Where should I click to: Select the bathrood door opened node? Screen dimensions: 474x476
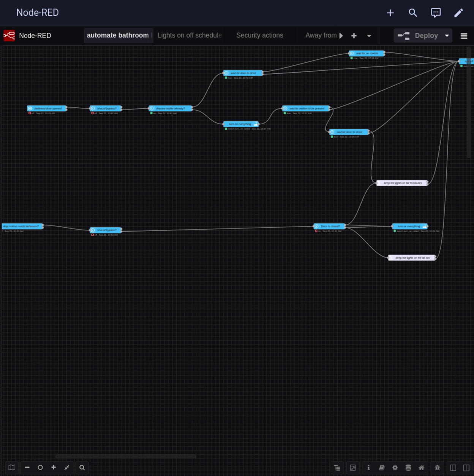click(47, 108)
